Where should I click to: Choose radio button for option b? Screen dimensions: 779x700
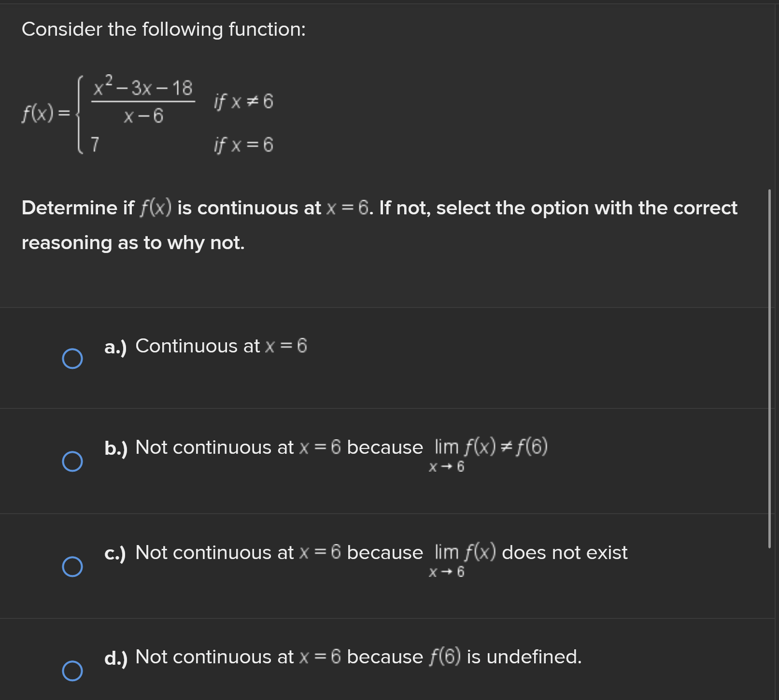coord(72,462)
